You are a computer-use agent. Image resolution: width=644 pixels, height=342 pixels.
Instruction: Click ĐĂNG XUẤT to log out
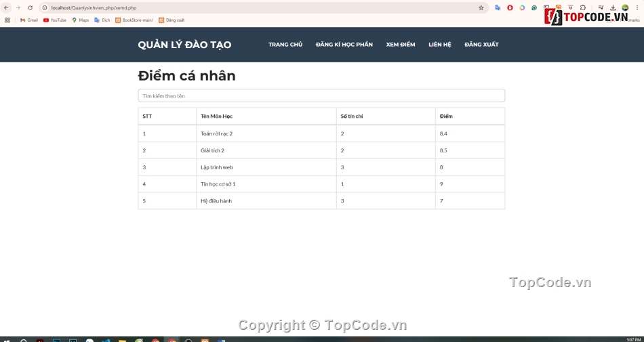(x=481, y=44)
